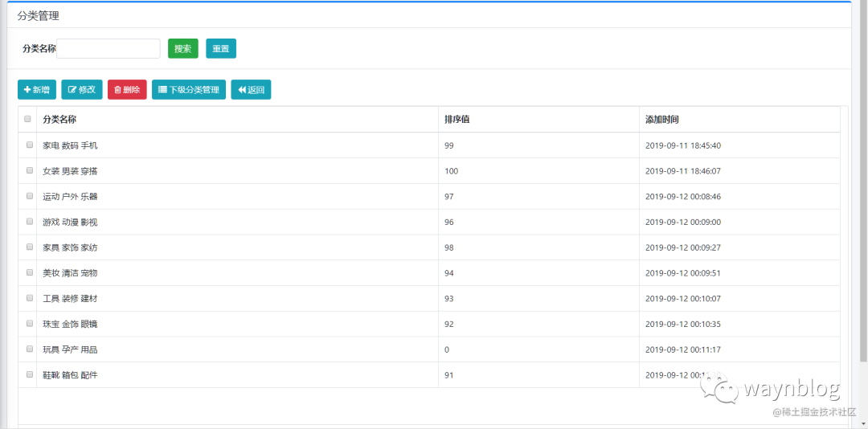Check the box for 珠宝 金饰 眼镜

30,323
